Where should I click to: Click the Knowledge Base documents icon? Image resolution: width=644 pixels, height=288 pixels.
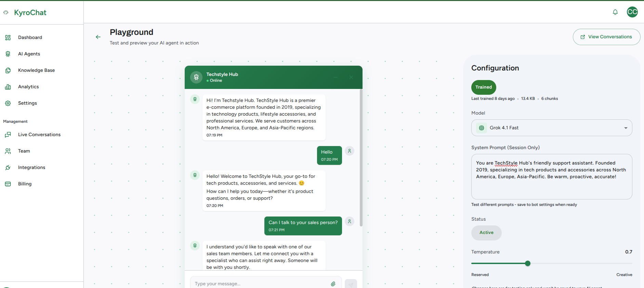coord(8,70)
